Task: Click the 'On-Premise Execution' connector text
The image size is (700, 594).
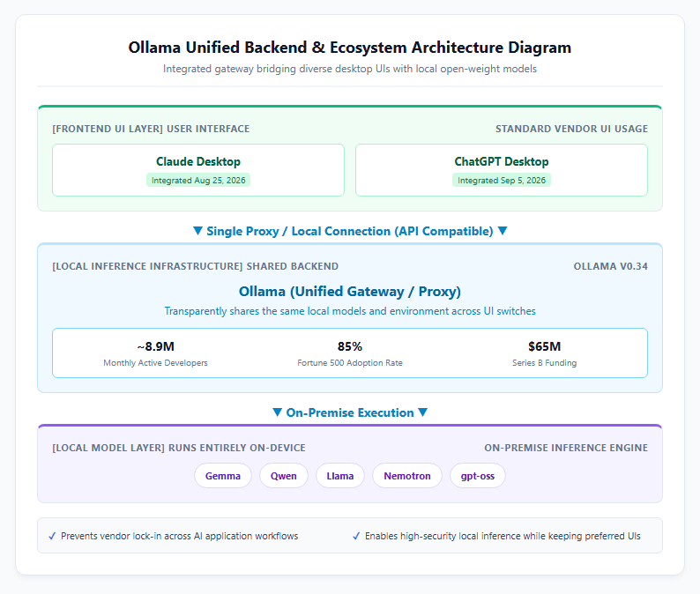Action: coord(350,412)
